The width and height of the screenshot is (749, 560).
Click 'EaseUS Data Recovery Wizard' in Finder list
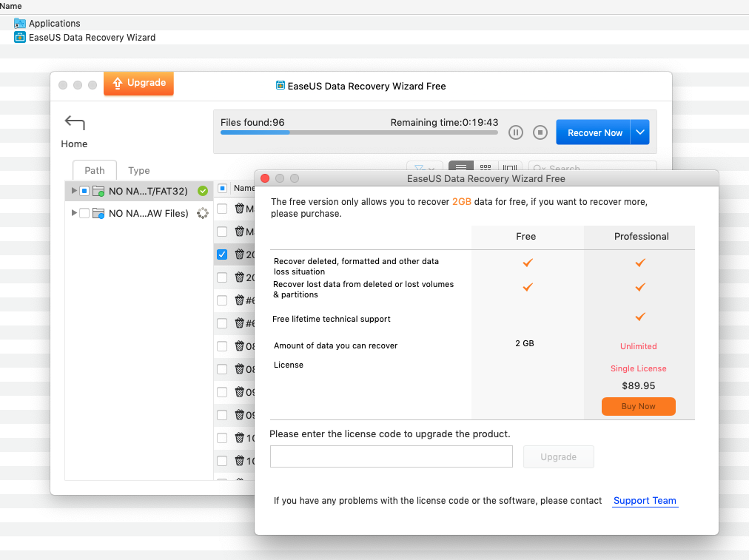[93, 37]
